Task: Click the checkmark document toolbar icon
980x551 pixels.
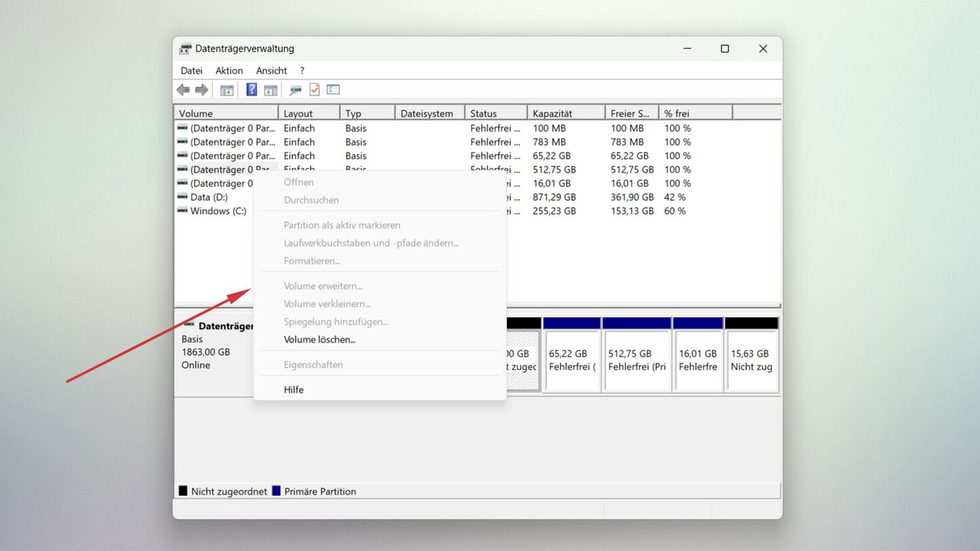Action: (x=314, y=90)
